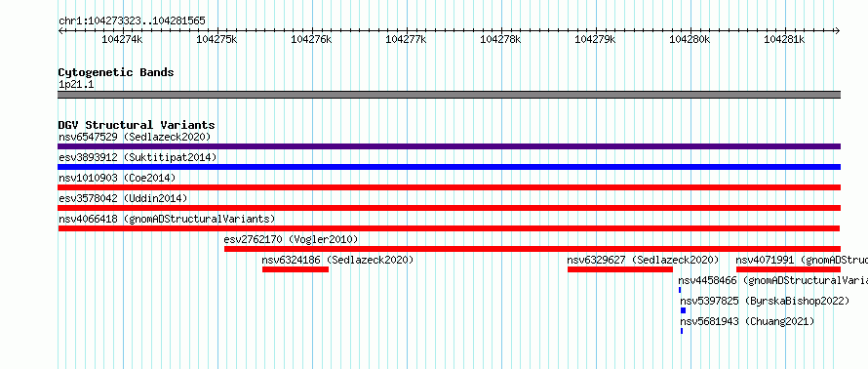The image size is (868, 369).
Task: Click nsv6324186 (Sedlazeck2020) label
Action: tap(337, 260)
